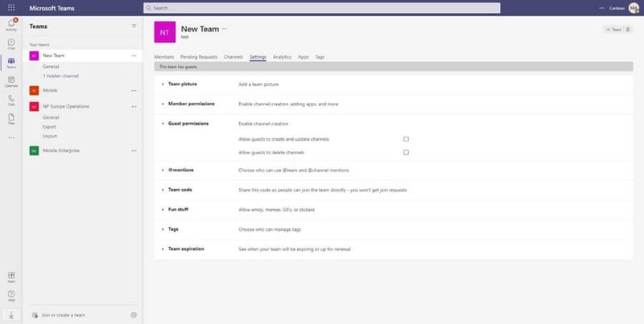
Task: Enable guests to create and update channels
Action: pos(406,139)
